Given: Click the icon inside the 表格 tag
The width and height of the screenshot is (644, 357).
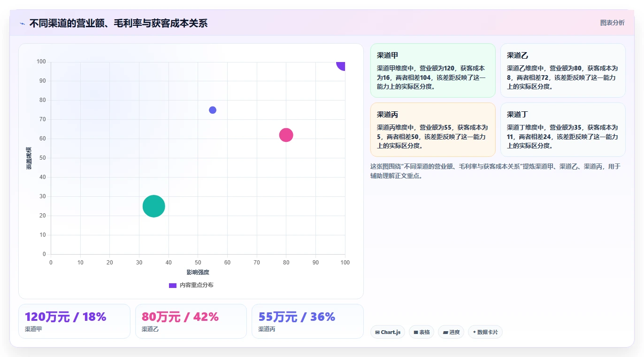Looking at the screenshot, I should 416,332.
